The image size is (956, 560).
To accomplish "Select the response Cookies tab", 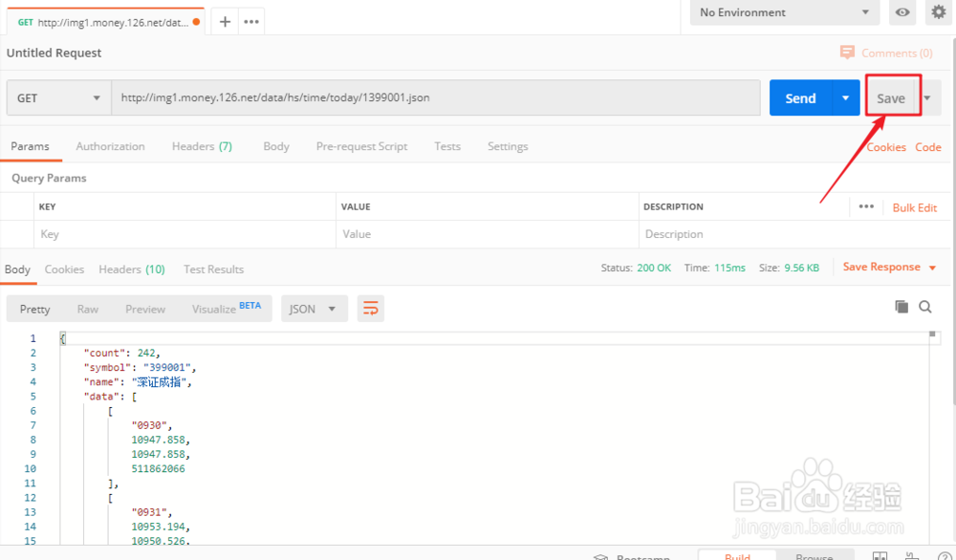I will point(64,269).
